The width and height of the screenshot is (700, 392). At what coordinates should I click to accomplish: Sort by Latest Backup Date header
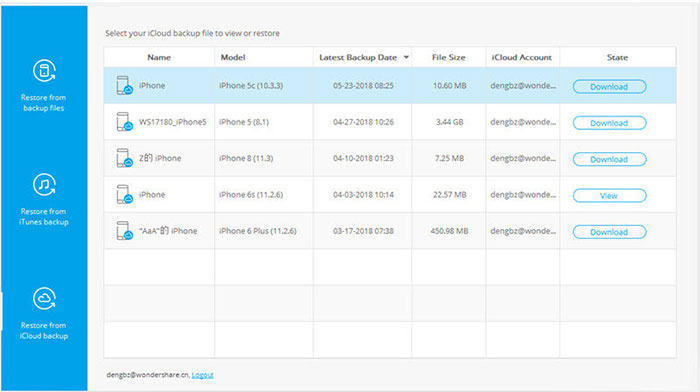(x=358, y=57)
